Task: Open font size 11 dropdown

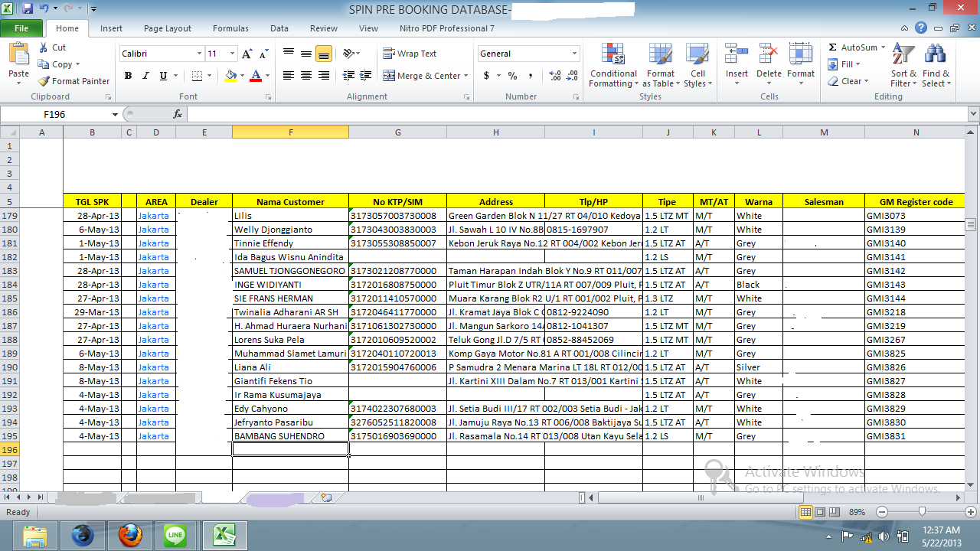Action: [x=233, y=54]
